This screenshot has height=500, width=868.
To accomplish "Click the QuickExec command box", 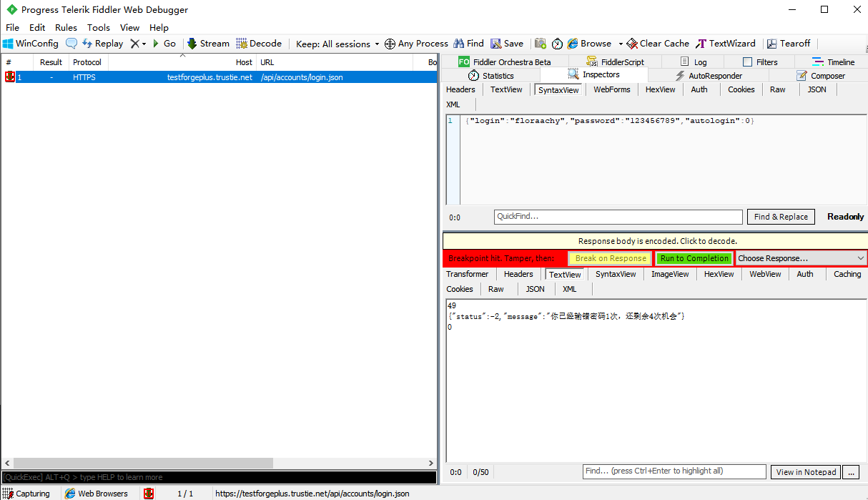I will tap(219, 477).
